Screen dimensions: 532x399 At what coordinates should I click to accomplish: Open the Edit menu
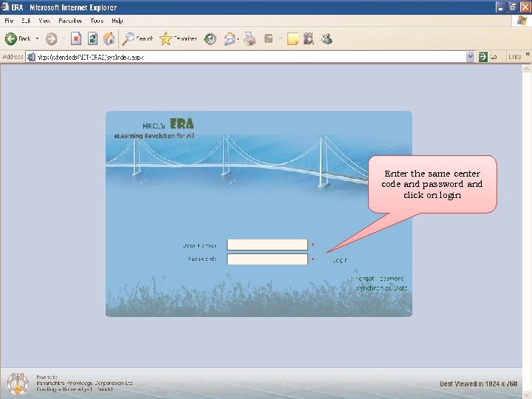[26, 21]
